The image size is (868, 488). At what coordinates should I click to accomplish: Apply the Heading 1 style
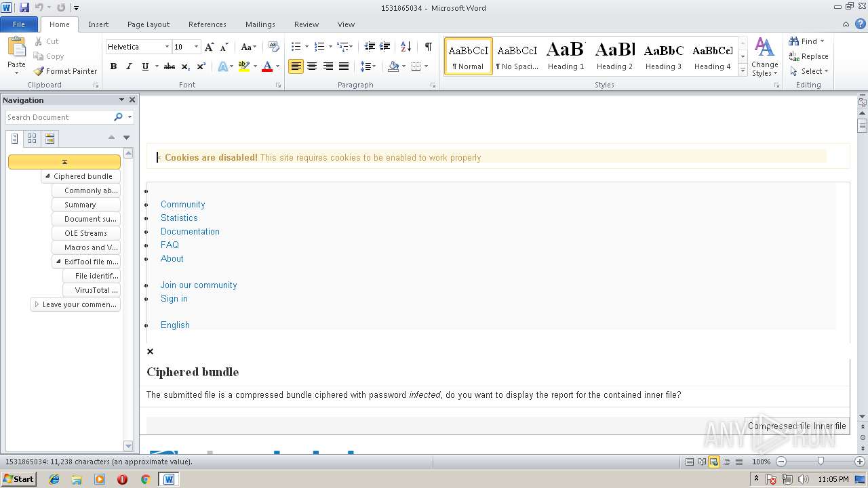click(x=566, y=56)
